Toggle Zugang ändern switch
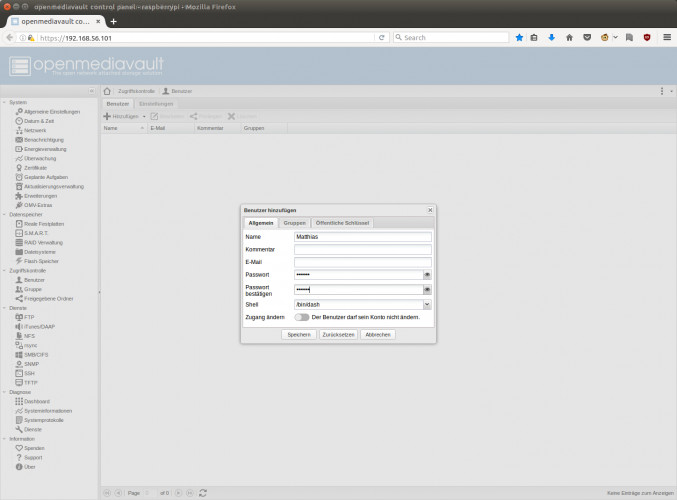 point(302,317)
